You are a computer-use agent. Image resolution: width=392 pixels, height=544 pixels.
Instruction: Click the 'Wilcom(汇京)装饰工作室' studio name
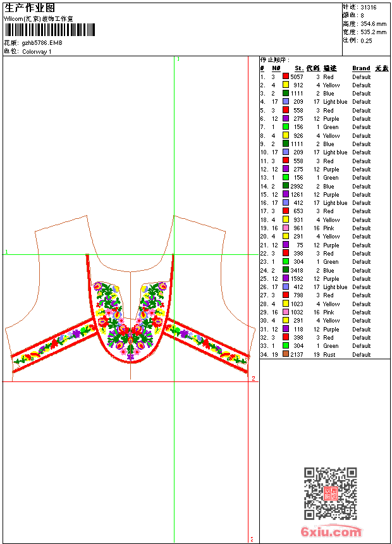[38, 19]
